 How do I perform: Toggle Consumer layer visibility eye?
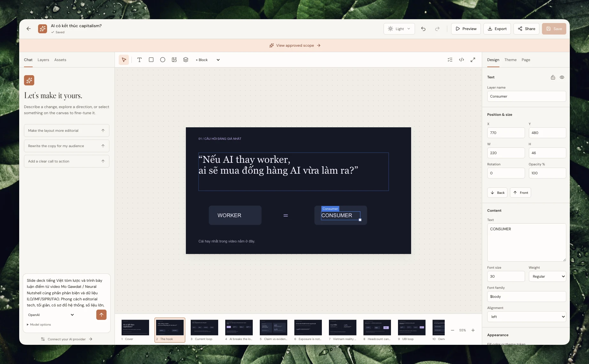pyautogui.click(x=562, y=77)
